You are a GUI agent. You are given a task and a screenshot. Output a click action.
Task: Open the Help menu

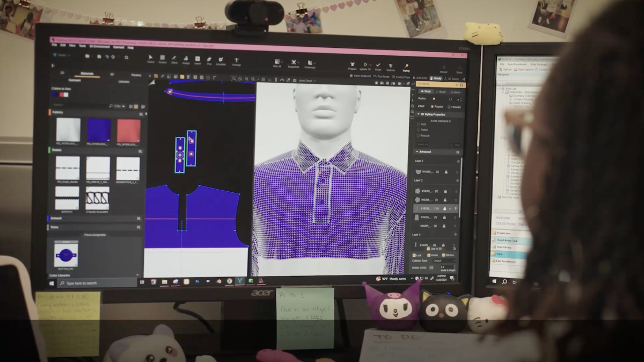click(131, 47)
